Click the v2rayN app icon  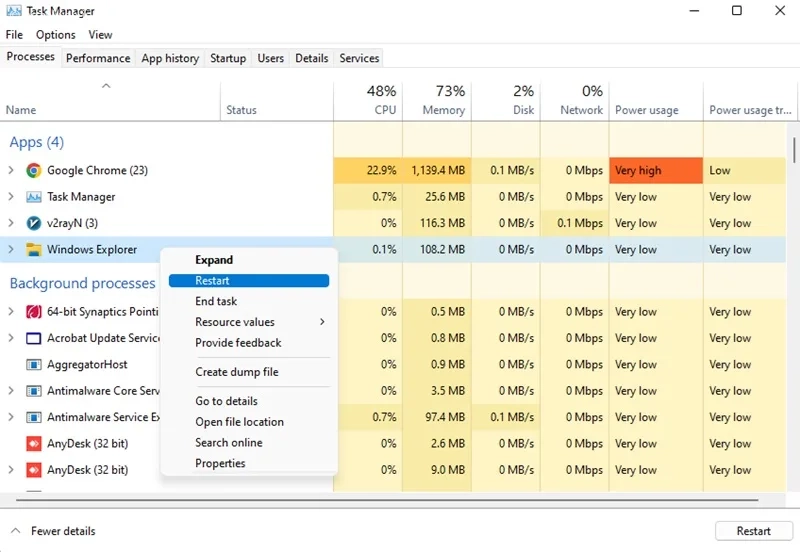34,223
